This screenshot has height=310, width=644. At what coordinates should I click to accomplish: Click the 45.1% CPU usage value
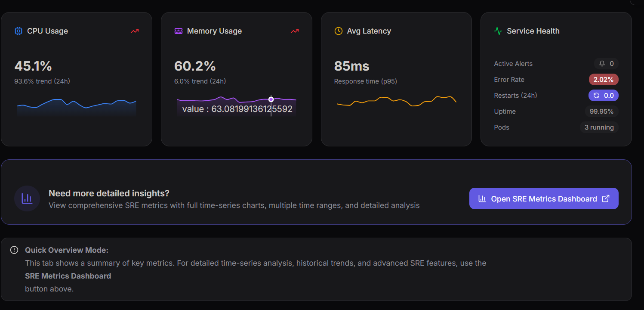[x=33, y=66]
